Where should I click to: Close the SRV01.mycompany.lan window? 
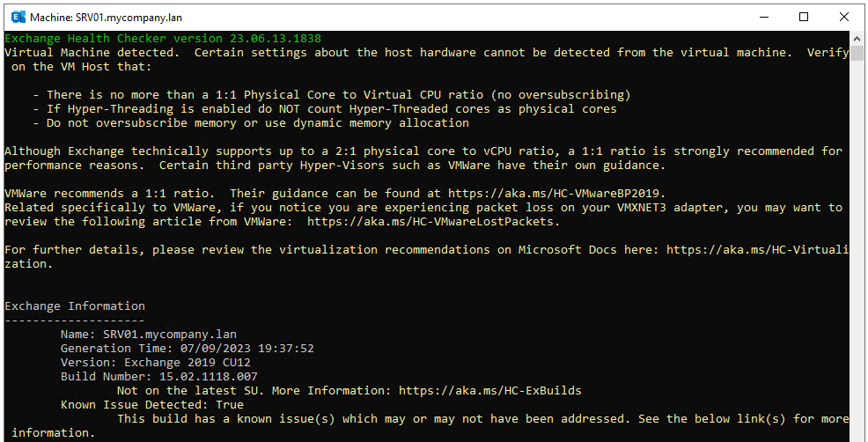click(x=843, y=18)
